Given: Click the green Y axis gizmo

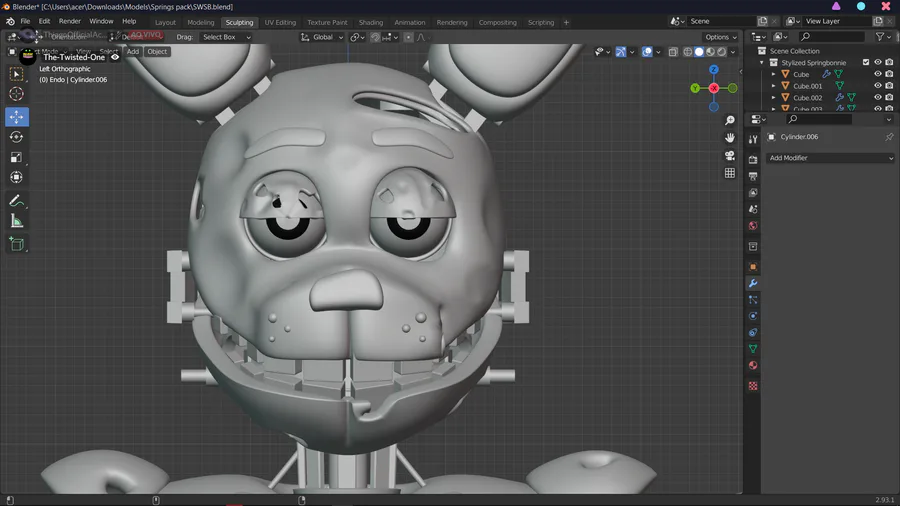Looking at the screenshot, I should tap(695, 88).
